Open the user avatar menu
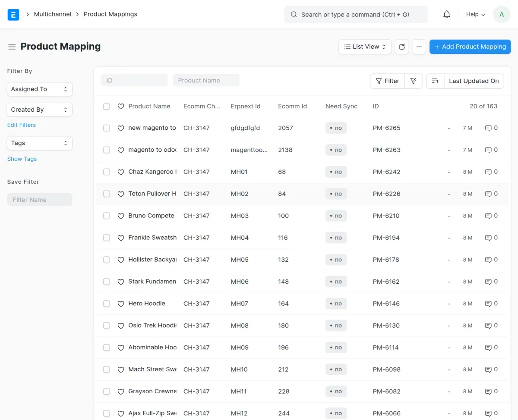The image size is (518, 420). 502,14
